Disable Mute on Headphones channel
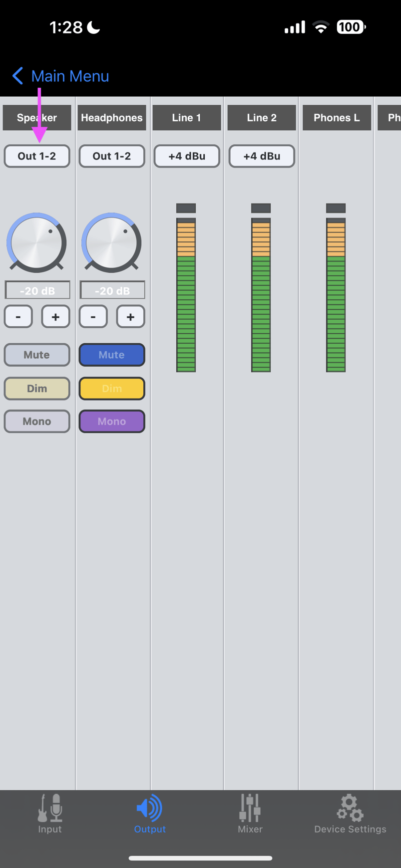The image size is (401, 868). coord(112,355)
